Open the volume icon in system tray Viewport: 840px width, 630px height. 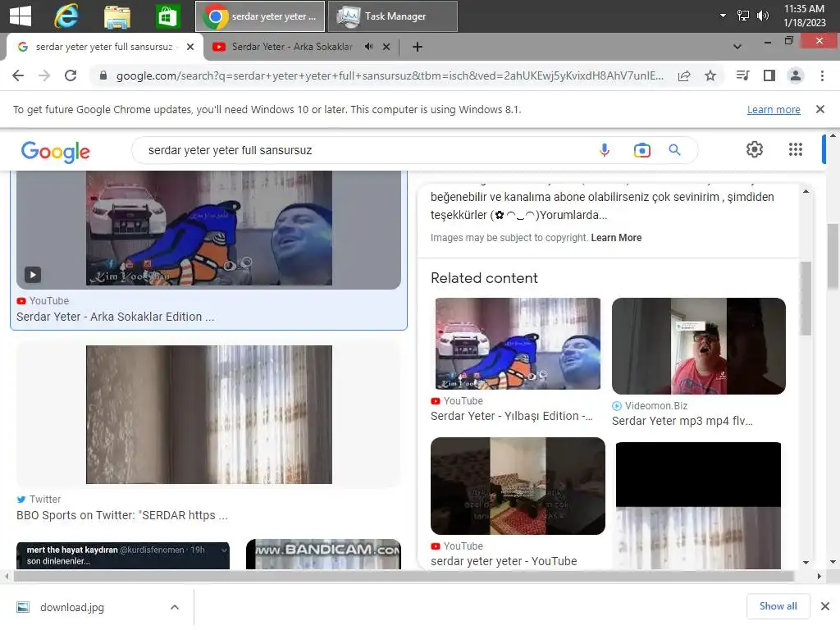click(762, 16)
